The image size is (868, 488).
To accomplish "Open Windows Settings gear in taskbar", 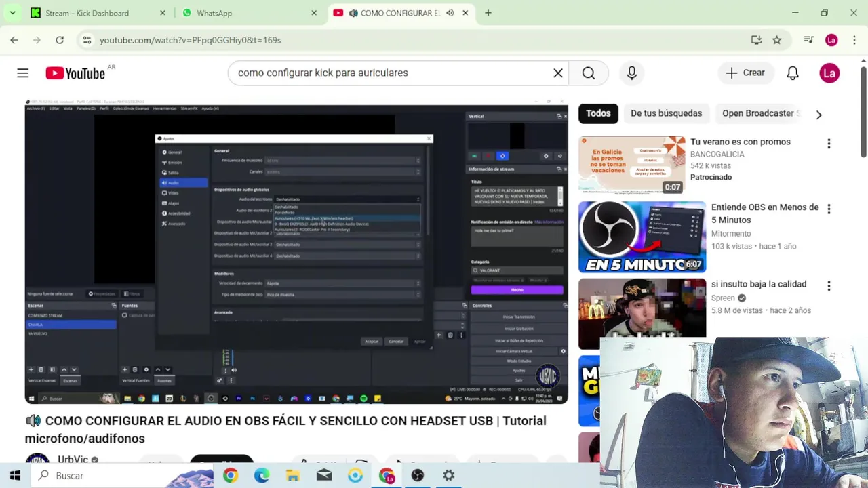I will coord(449,476).
